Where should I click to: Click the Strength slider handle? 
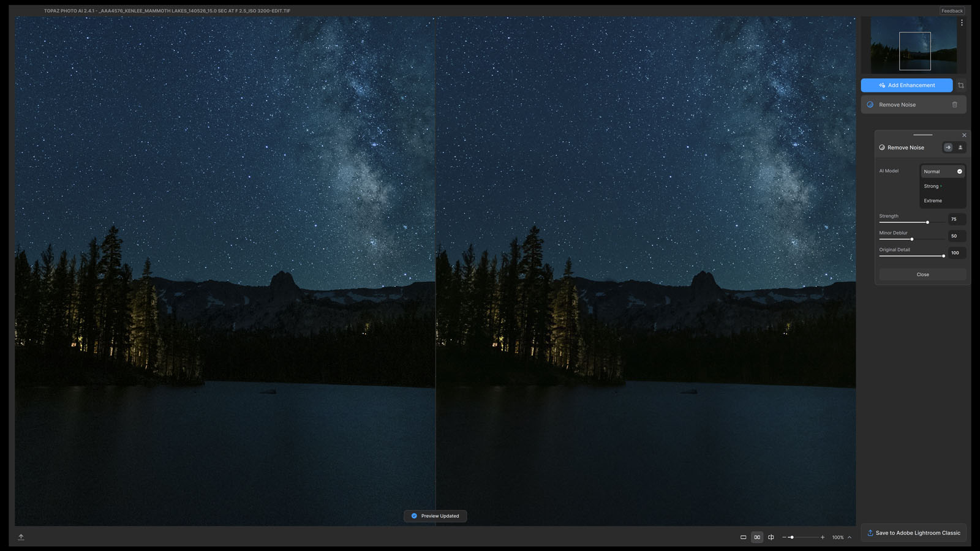(x=927, y=222)
